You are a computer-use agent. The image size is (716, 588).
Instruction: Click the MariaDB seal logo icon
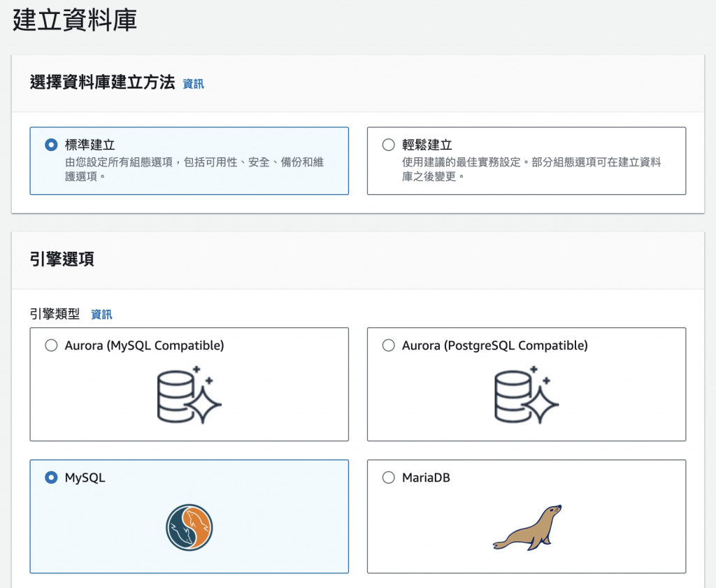coord(527,528)
